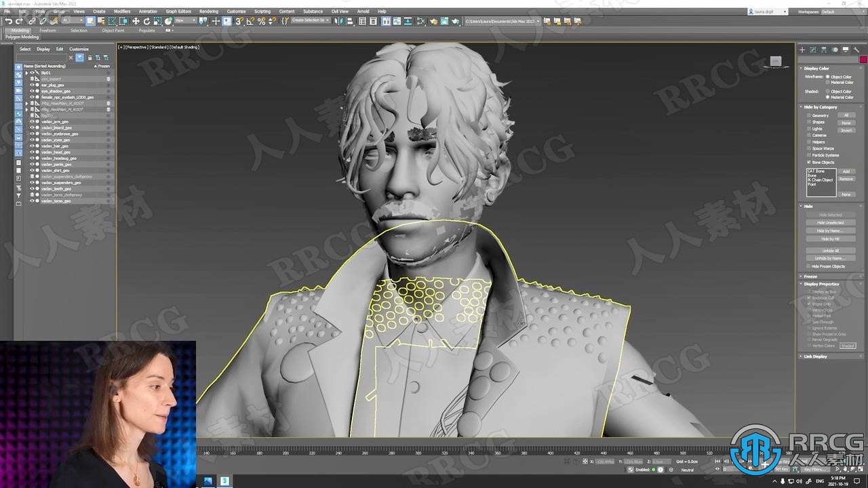
Task: Switch to Freeform ribbon tab
Action: tap(47, 30)
